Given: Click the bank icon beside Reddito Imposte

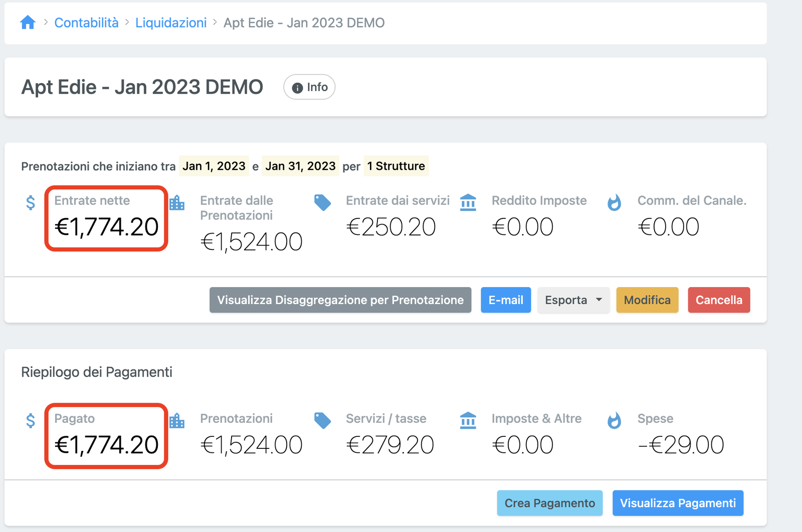Looking at the screenshot, I should (x=468, y=202).
